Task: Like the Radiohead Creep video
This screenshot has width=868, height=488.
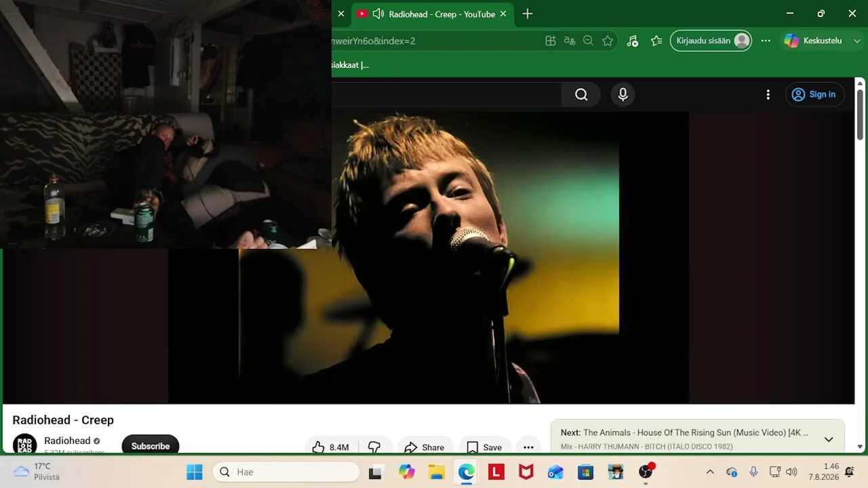Action: click(331, 447)
